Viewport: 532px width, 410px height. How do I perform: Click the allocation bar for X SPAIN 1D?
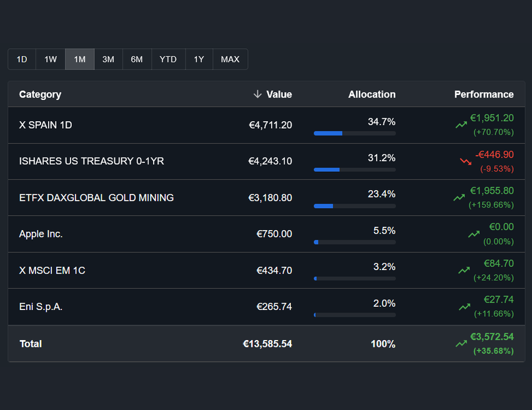(x=354, y=133)
